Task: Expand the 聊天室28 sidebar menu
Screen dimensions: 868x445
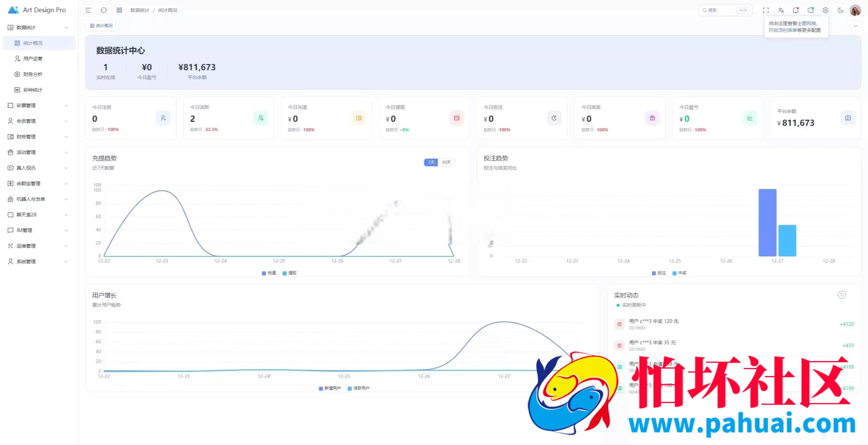Action: (x=39, y=215)
